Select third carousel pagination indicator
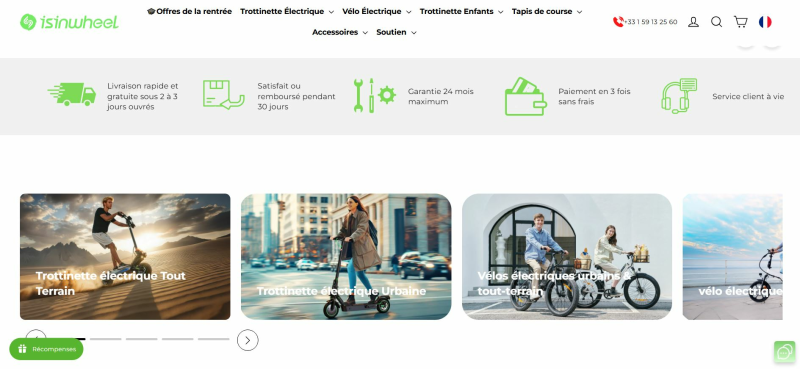This screenshot has width=800, height=369. tap(142, 339)
